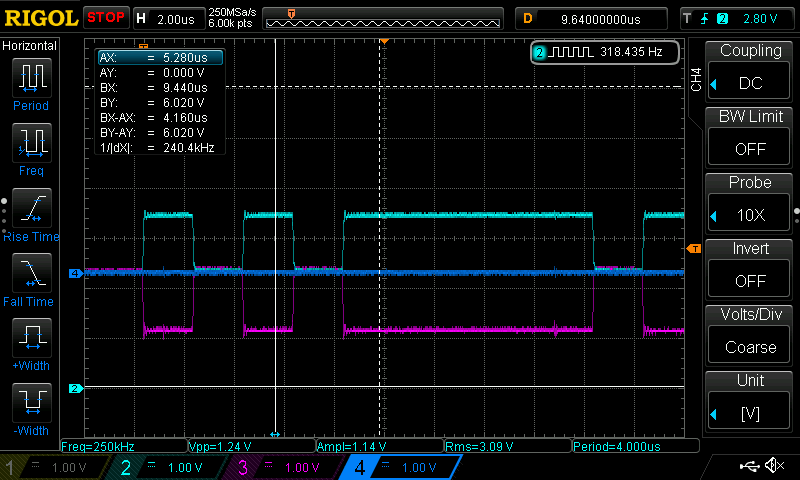800x480 pixels.
Task: Click the Horizontal menu header
Action: tap(30, 46)
